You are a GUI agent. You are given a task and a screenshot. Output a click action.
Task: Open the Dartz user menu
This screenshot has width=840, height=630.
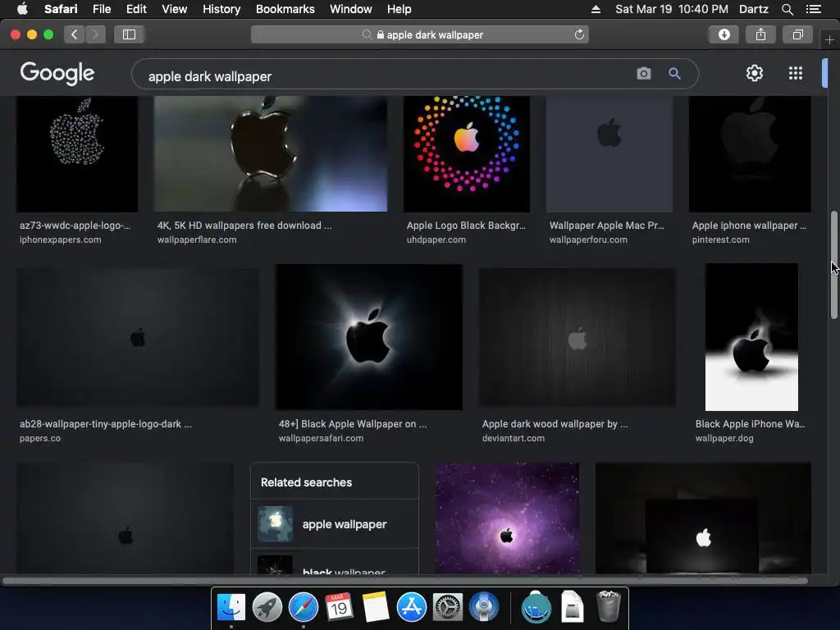coord(753,9)
